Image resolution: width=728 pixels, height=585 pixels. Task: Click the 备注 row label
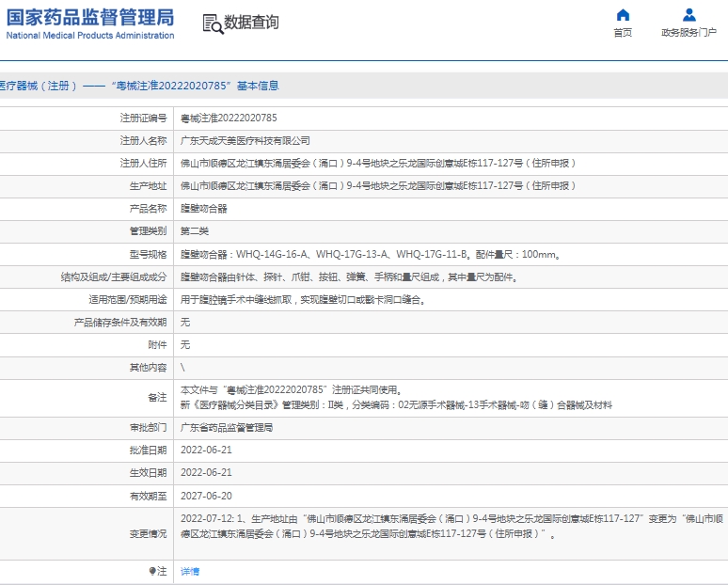point(157,398)
